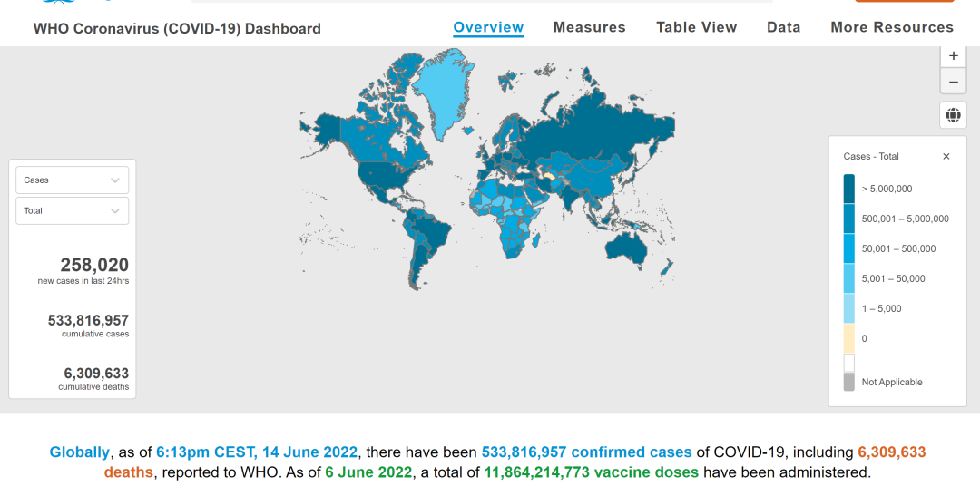Click the 258,020 new cases figure
Image resolution: width=980 pixels, height=496 pixels.
pos(94,266)
